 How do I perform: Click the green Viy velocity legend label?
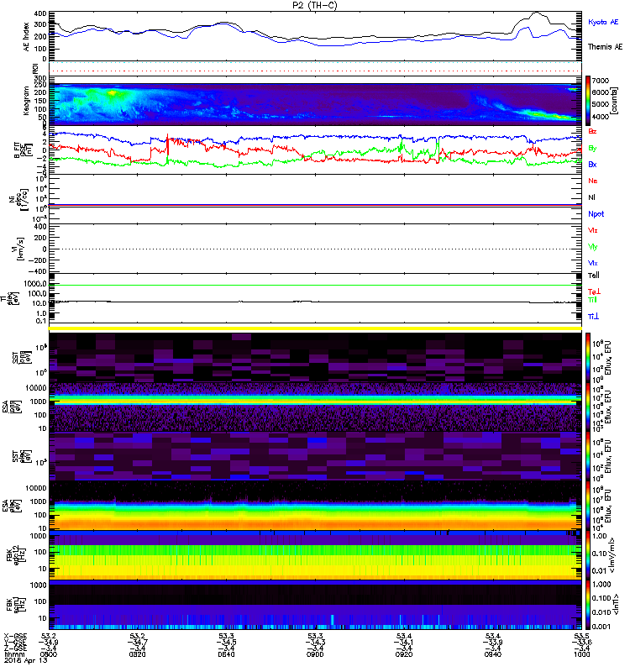(593, 247)
